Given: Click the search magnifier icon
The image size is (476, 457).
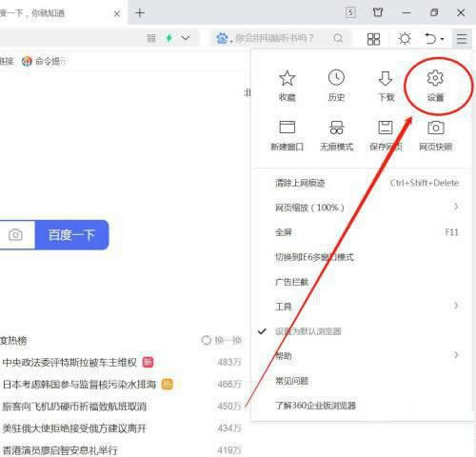Looking at the screenshot, I should (338, 38).
